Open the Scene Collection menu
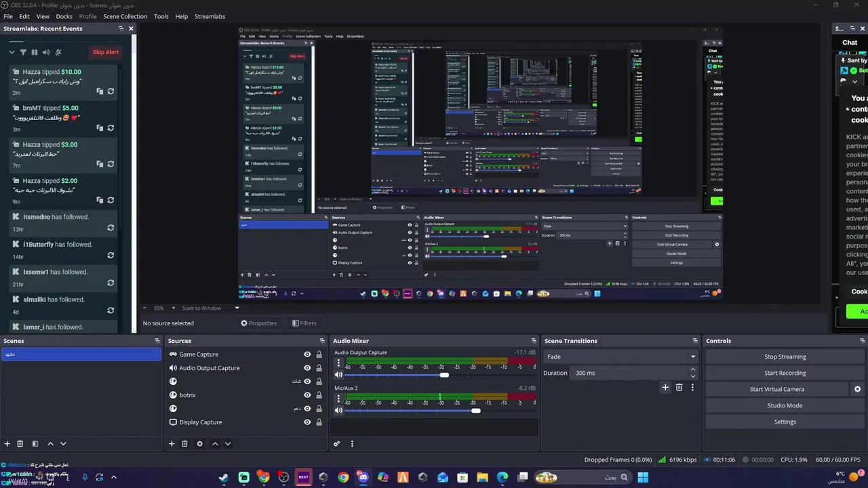 point(125,16)
